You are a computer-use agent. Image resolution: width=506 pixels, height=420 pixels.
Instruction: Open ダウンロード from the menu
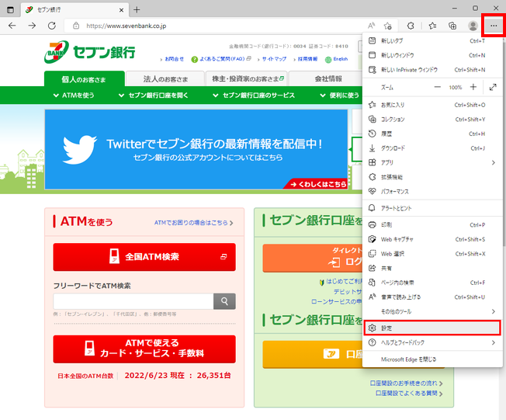point(432,148)
